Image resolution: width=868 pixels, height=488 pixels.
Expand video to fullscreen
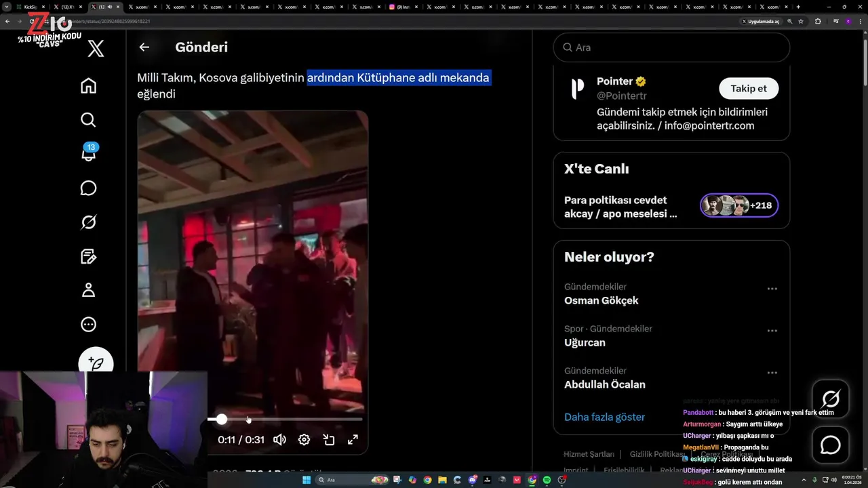[353, 440]
